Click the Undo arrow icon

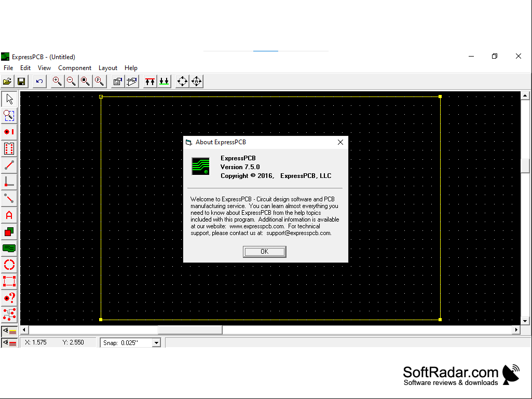pyautogui.click(x=39, y=81)
